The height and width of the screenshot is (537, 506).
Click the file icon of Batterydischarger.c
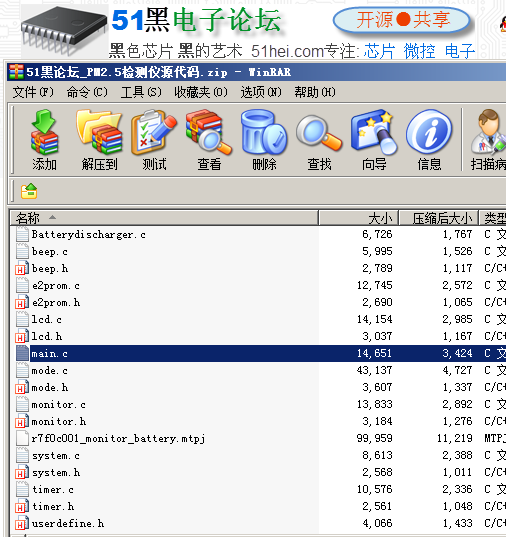click(x=22, y=235)
